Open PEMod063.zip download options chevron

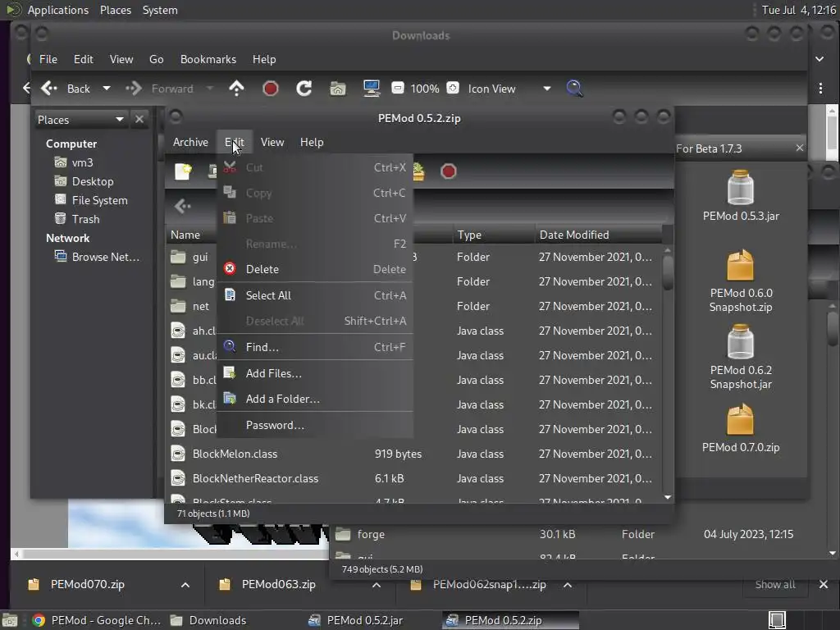[376, 585]
